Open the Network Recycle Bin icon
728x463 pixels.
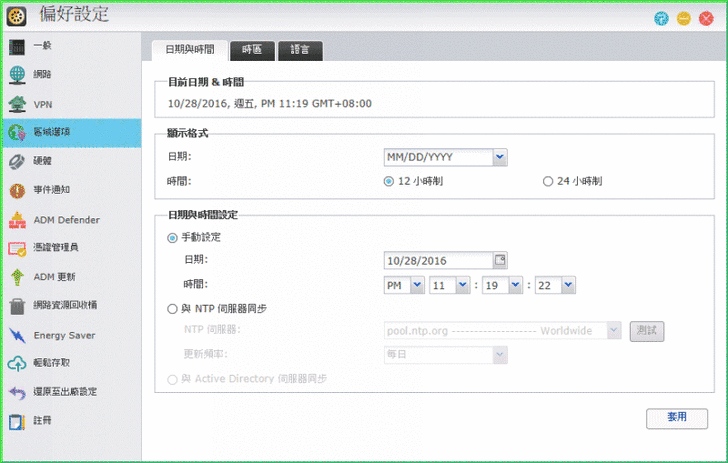click(x=17, y=306)
